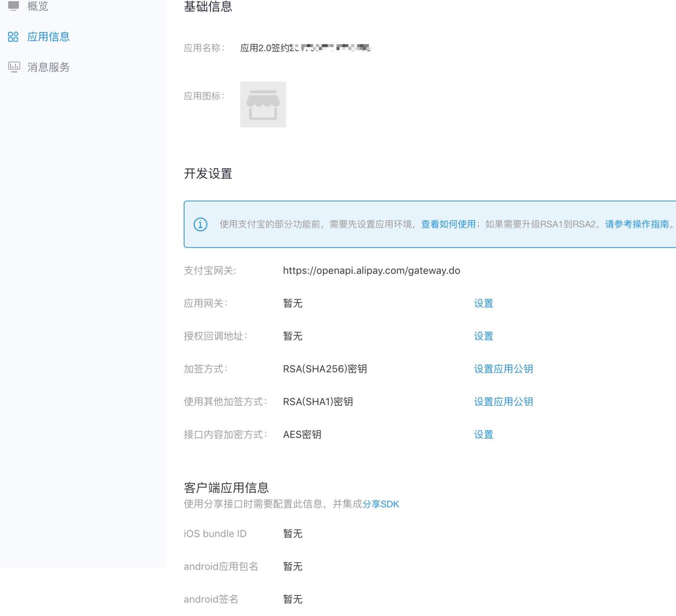The height and width of the screenshot is (616, 676).
Task: Click the 应用信息 grid icon
Action: pos(13,37)
